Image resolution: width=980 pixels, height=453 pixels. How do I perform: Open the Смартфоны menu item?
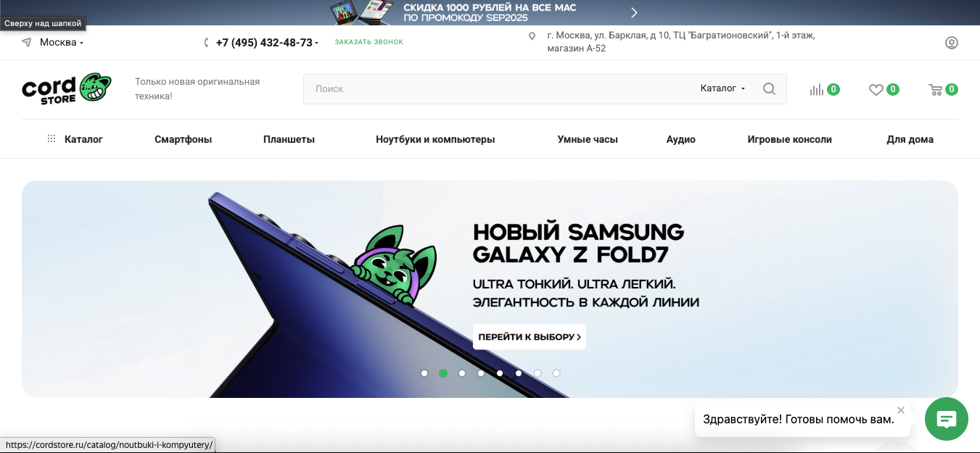183,139
